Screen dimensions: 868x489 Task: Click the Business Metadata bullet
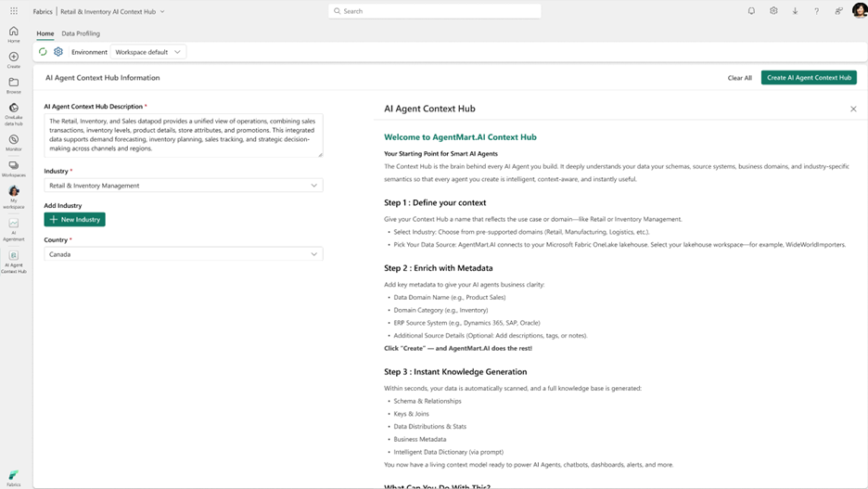coord(419,439)
